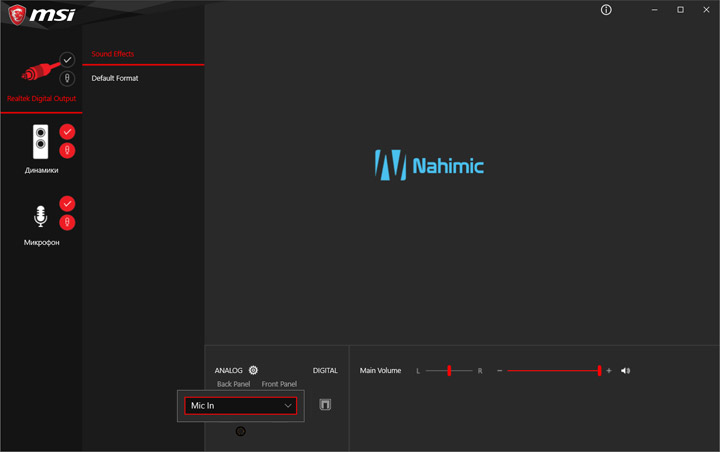This screenshot has height=452, width=720.
Task: Maximize the MSI audio window
Action: [x=680, y=10]
